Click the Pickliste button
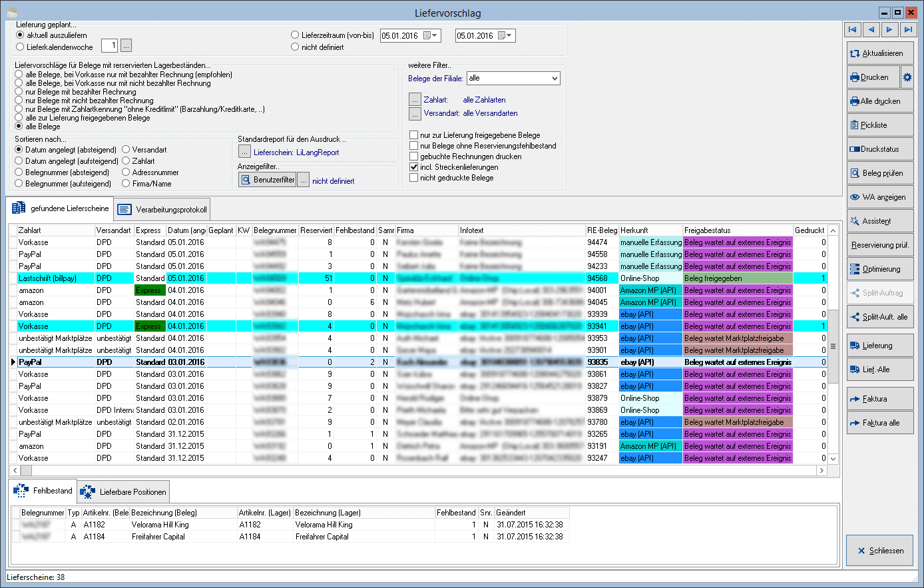 (879, 125)
